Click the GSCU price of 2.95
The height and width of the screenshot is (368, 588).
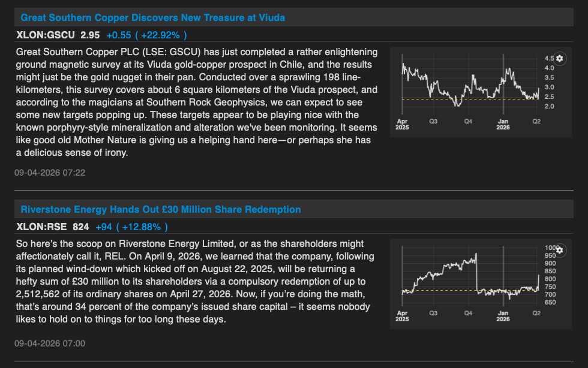(x=88, y=35)
